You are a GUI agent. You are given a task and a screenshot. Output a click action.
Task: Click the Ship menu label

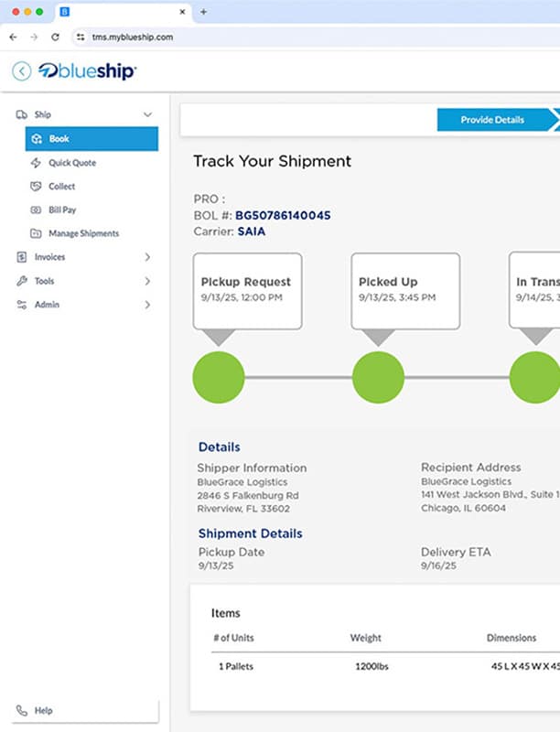pyautogui.click(x=42, y=114)
